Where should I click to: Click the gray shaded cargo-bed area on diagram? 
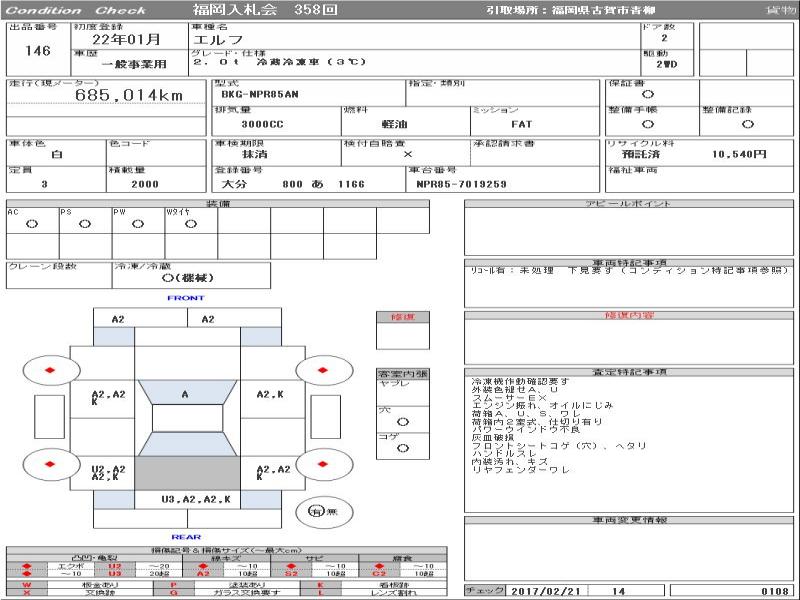coord(185,471)
